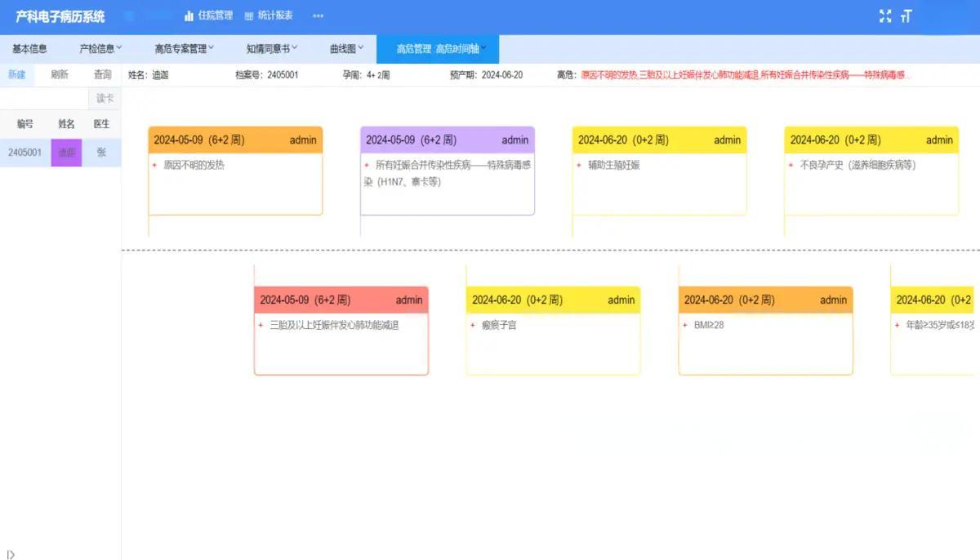980x560 pixels.
Task: Click the 孕周: 4+2周 info text
Action: (366, 75)
